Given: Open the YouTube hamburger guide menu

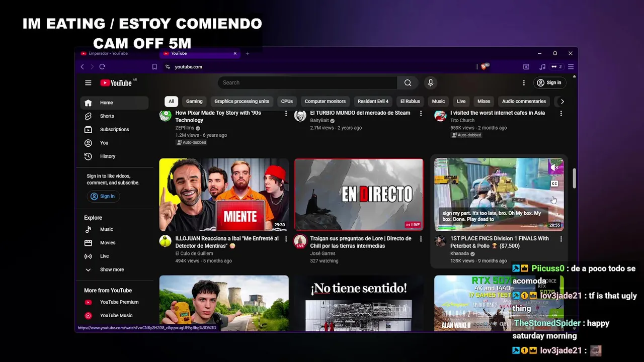Looking at the screenshot, I should pos(88,83).
